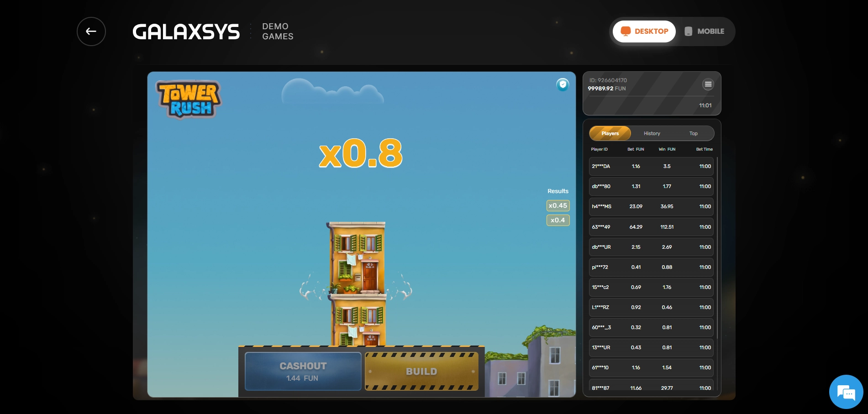
Task: Click the back arrow button
Action: coord(91,31)
